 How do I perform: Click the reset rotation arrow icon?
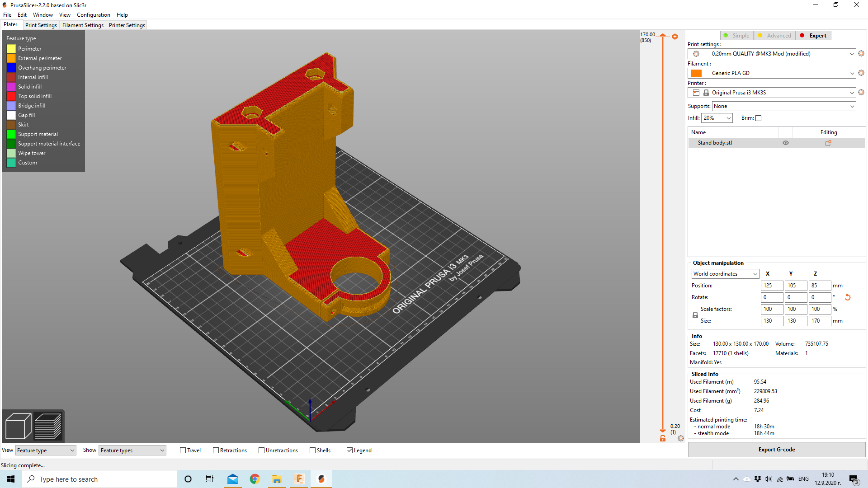click(848, 297)
